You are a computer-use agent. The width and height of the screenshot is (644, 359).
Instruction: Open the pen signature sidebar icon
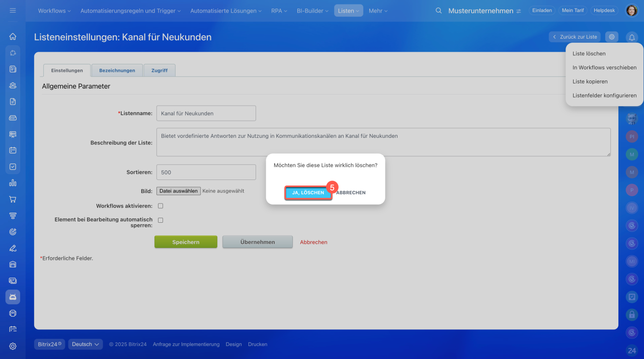click(13, 248)
